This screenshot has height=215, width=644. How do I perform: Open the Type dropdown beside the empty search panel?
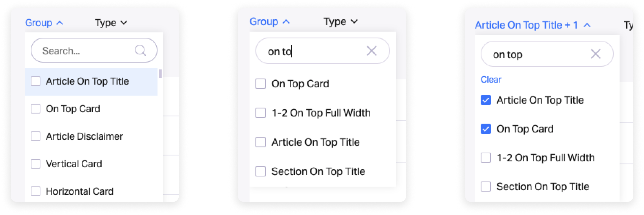(x=111, y=23)
